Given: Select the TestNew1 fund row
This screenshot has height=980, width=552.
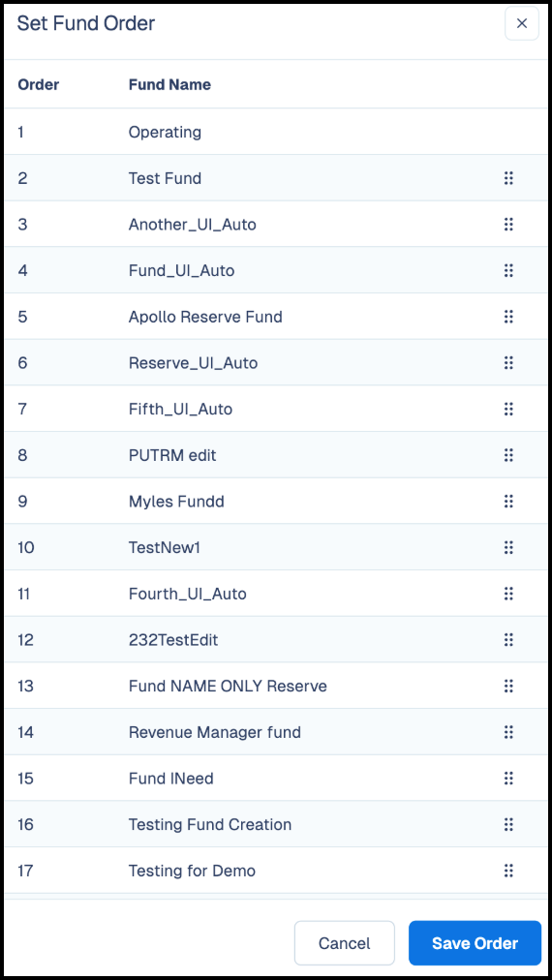Looking at the screenshot, I should tap(276, 547).
